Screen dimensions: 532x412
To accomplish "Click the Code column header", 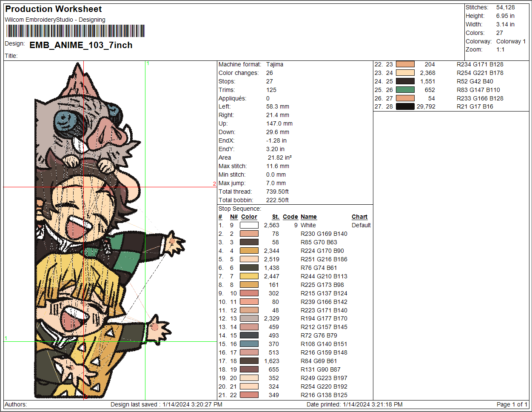I will [x=290, y=217].
